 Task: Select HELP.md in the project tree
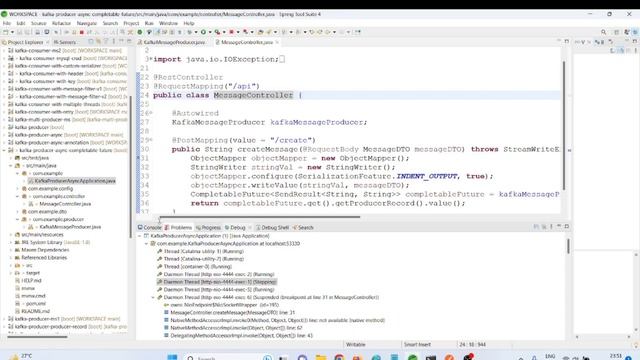coord(31,281)
